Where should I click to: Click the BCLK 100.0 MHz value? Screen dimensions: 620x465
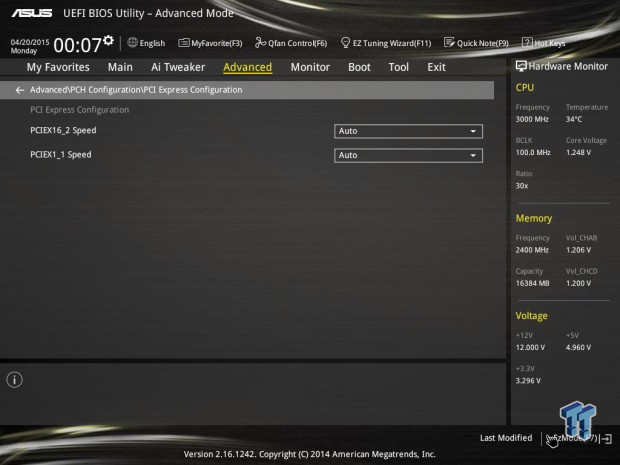pos(533,153)
